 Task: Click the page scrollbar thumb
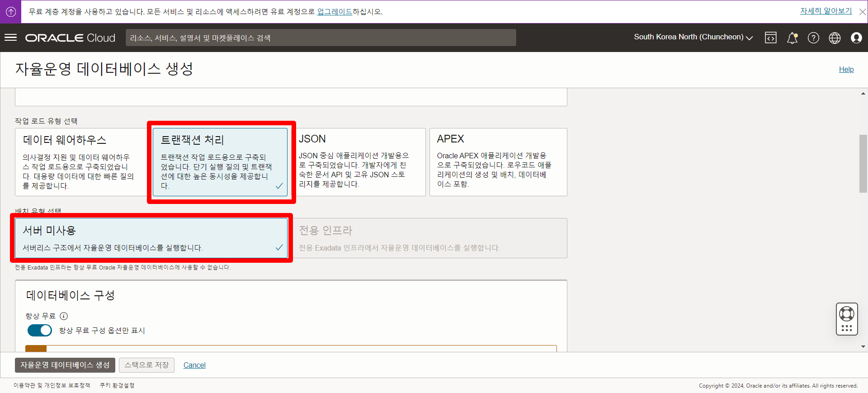point(863,164)
